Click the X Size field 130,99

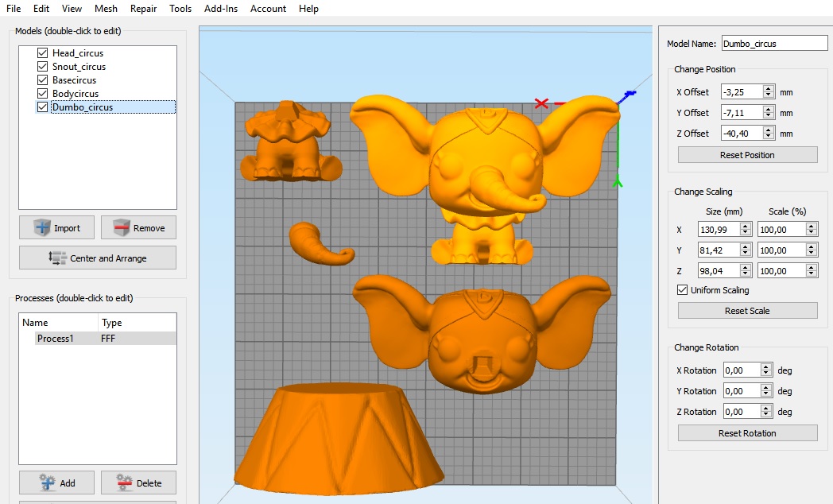point(719,230)
